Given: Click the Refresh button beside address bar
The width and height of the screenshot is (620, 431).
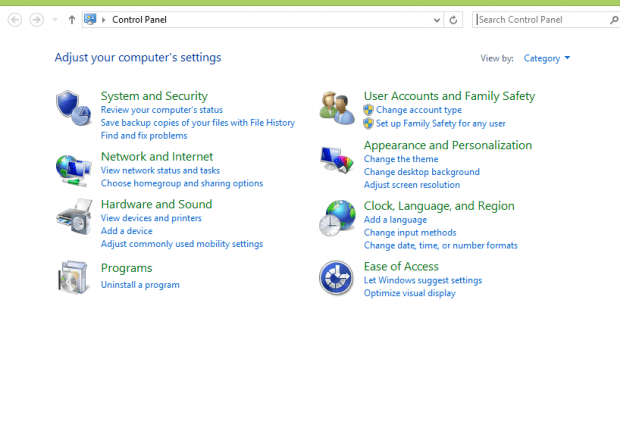Looking at the screenshot, I should tap(453, 20).
